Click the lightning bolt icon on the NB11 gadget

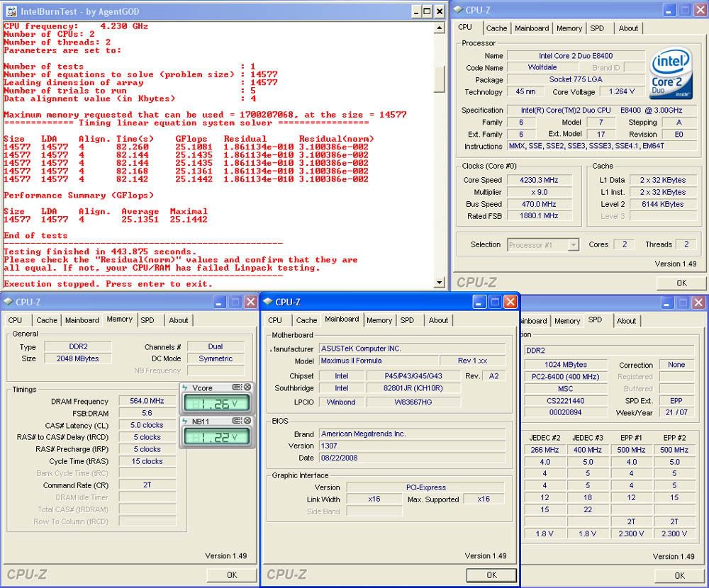coord(185,421)
